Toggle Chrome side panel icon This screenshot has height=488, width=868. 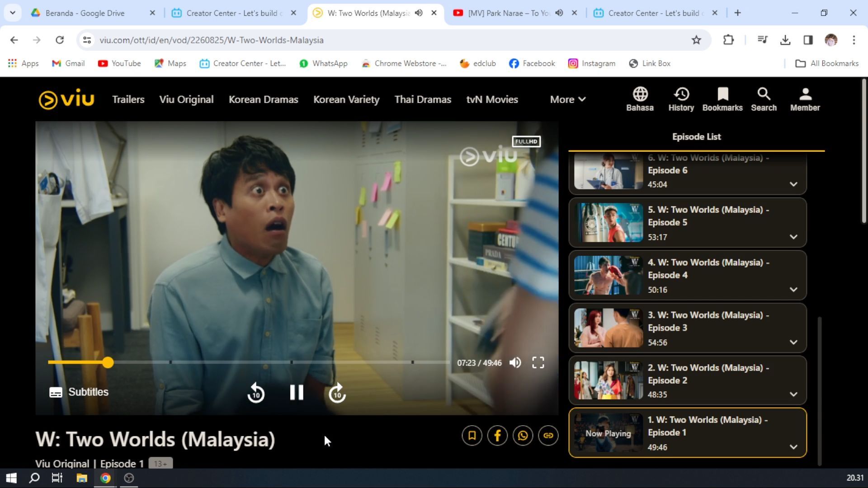[x=808, y=40]
